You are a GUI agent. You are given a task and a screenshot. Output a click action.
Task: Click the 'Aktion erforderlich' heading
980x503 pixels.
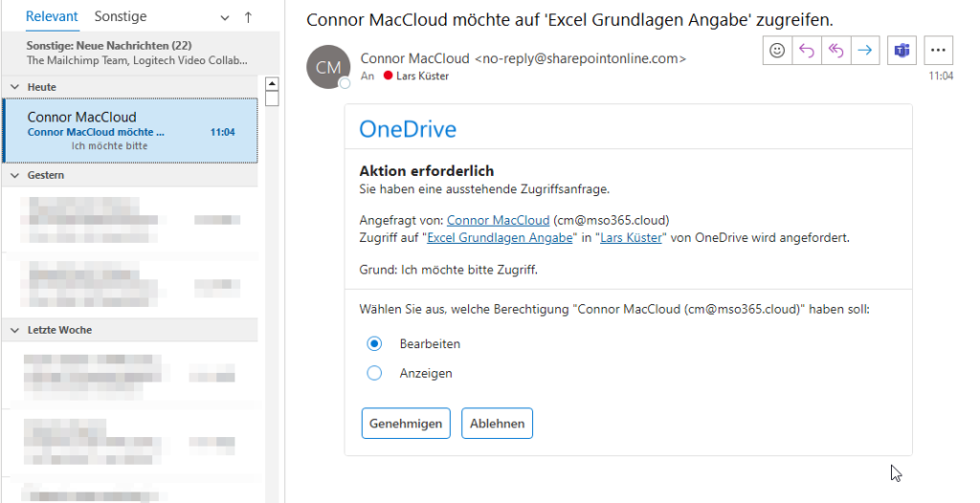(x=426, y=170)
